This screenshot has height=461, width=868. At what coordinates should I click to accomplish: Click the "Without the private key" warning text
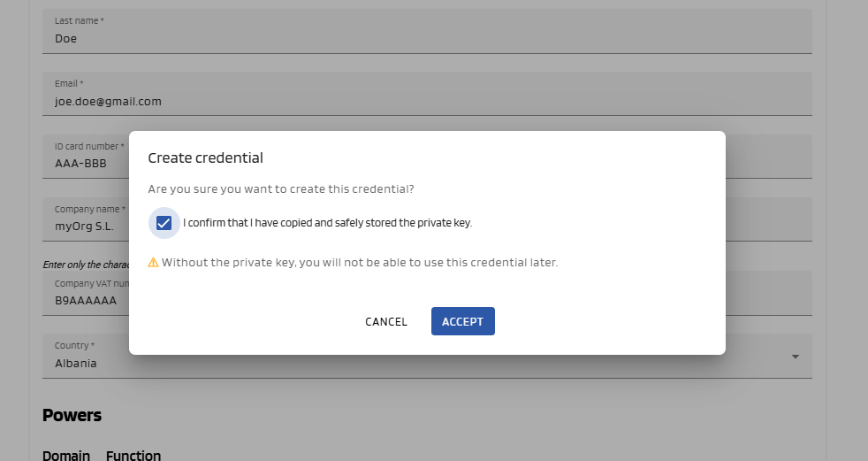tap(360, 263)
